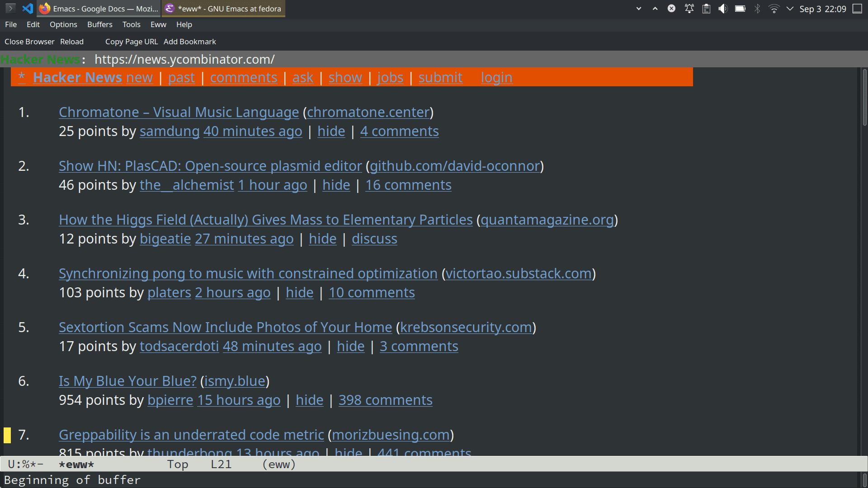Click the Add Bookmark button
Screen dimensions: 868x488
(189, 41)
